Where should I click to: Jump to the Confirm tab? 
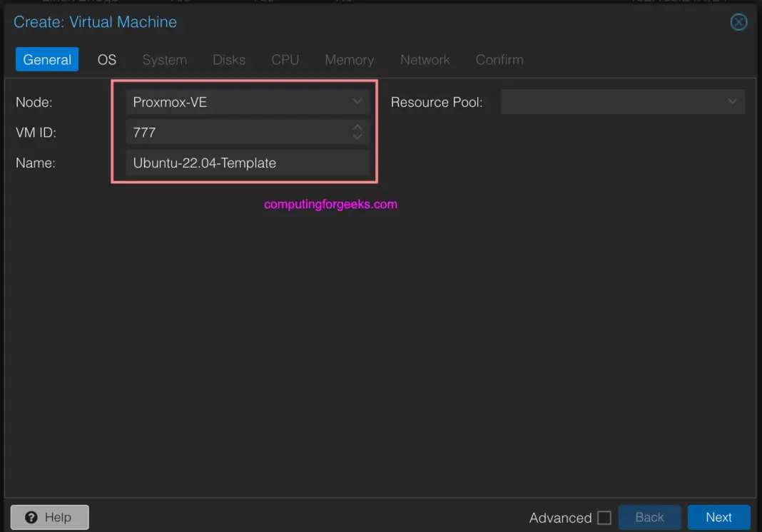point(499,60)
